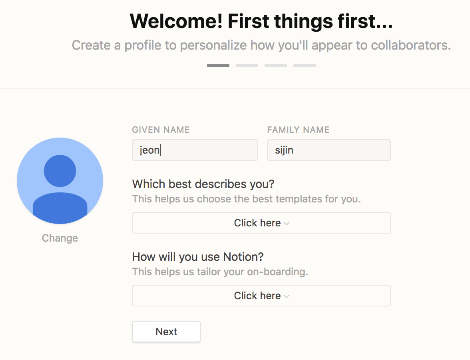Click the 'Which best describes you?' question text

pyautogui.click(x=203, y=184)
